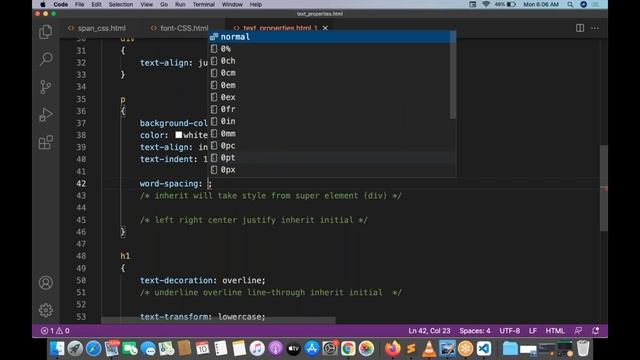640x360 pixels.
Task: Open the File menu
Action: (80, 4)
